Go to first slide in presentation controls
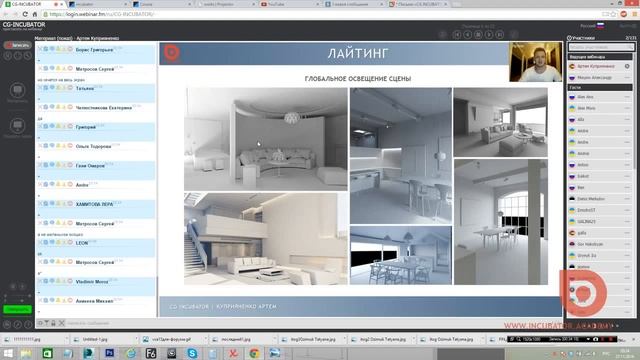Screen dimensions: 640x360 pos(457,35)
